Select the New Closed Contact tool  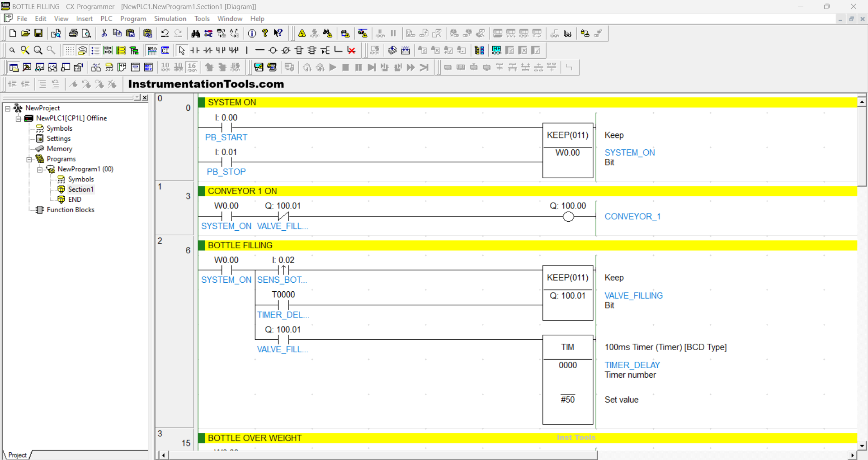coord(208,50)
